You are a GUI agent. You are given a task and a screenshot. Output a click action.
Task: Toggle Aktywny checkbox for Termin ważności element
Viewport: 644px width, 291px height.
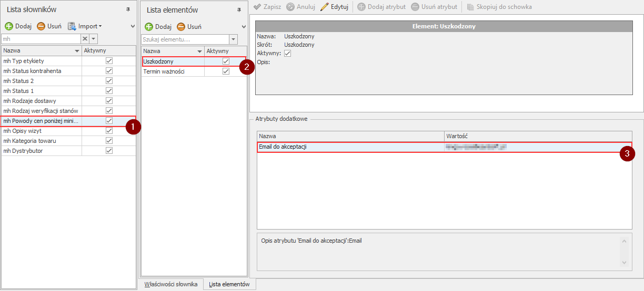coord(226,71)
